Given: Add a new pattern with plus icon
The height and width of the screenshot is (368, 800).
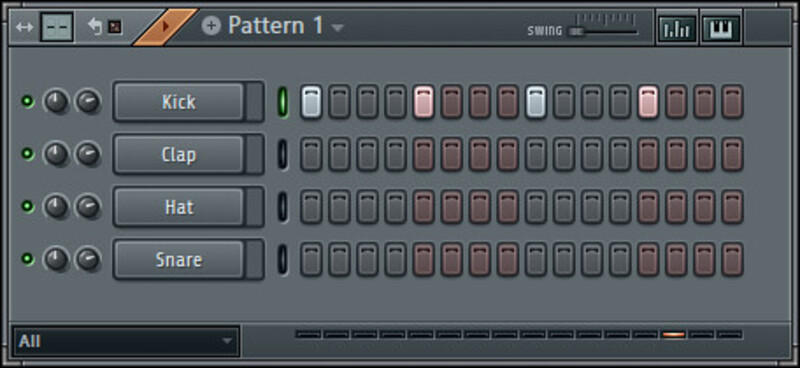Looking at the screenshot, I should coord(211,26).
